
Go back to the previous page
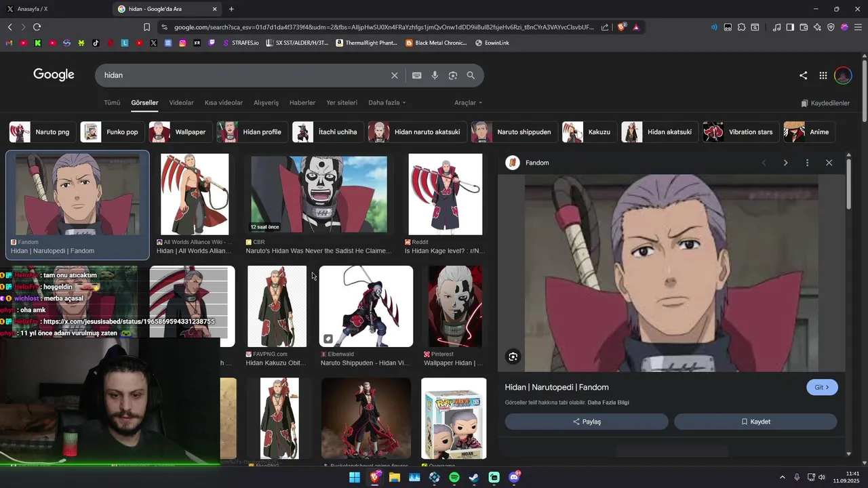[9, 27]
